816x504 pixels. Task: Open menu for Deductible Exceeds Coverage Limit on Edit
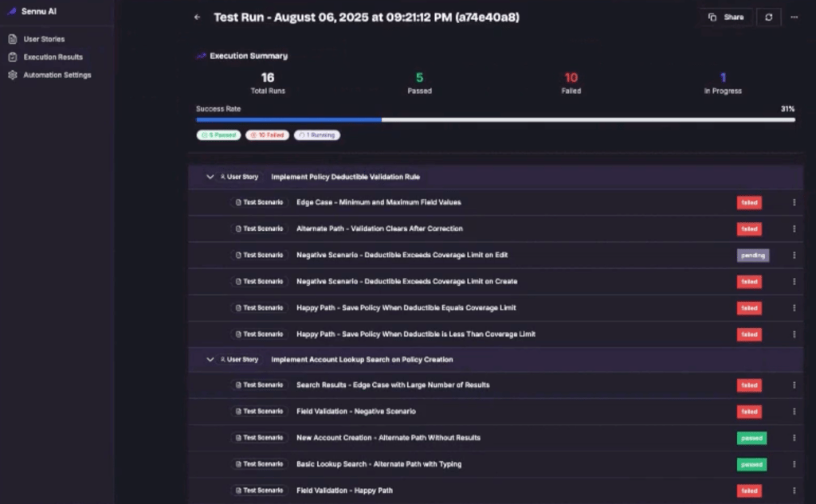(x=794, y=256)
